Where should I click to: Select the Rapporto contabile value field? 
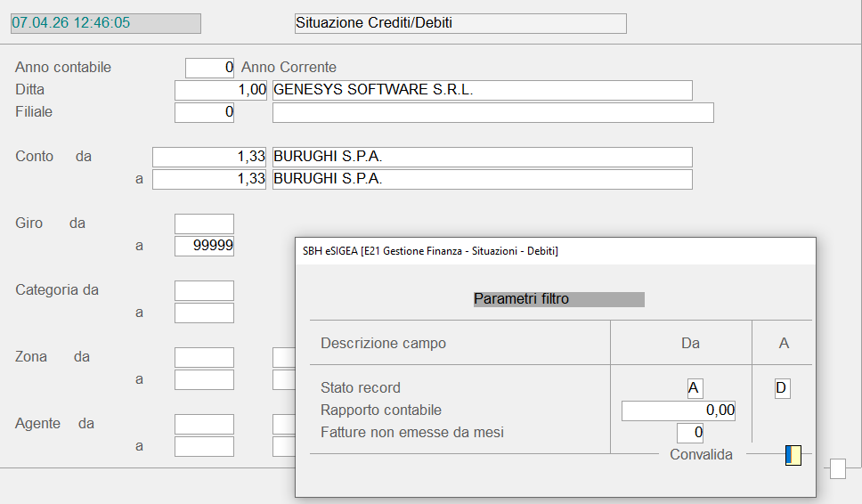(678, 411)
